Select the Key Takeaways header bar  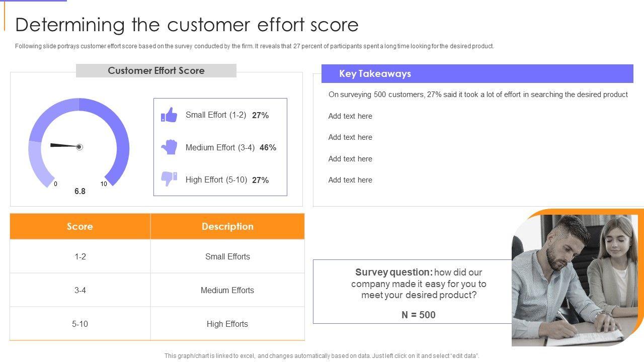click(477, 74)
